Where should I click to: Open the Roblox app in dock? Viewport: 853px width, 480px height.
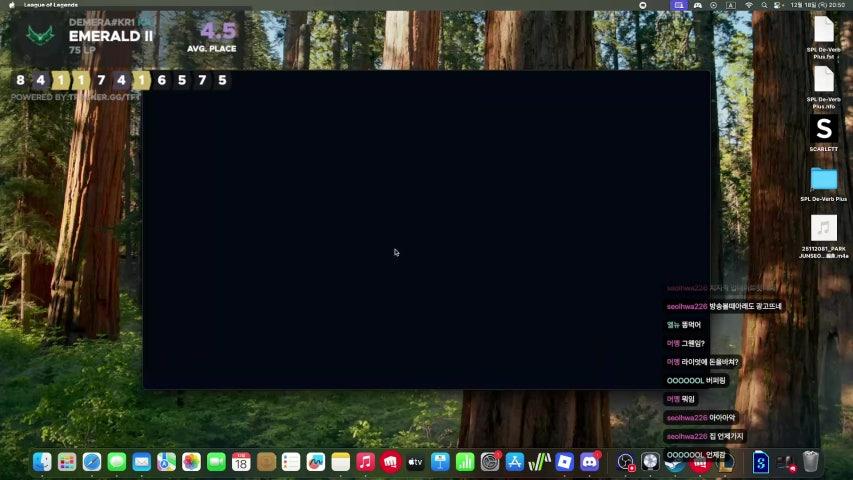565,462
